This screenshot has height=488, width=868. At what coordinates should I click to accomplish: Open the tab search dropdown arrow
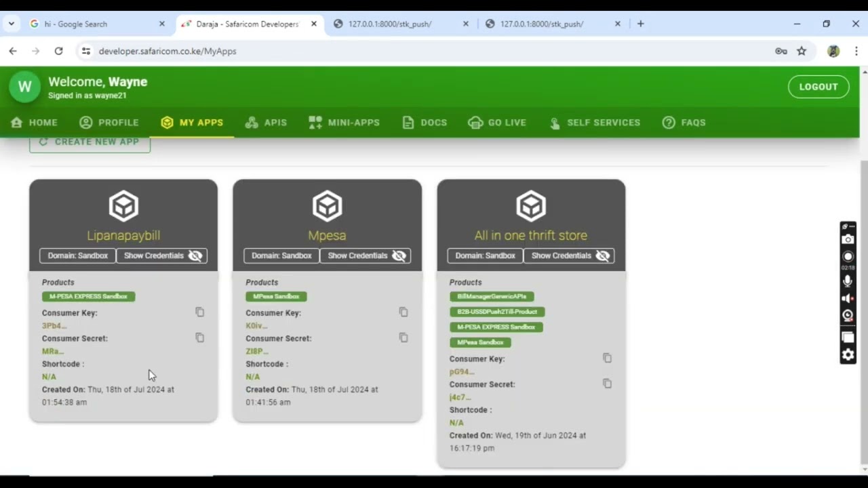(12, 24)
